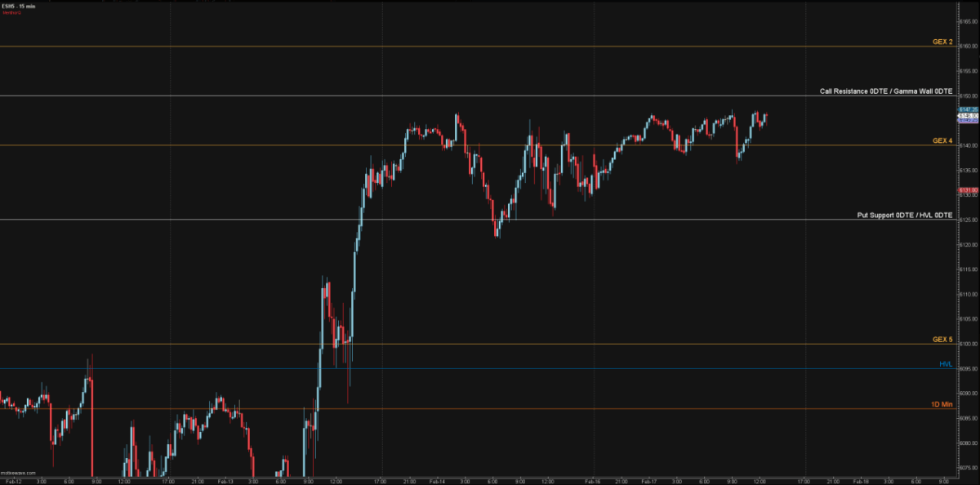Click the white current price tag on axis

(x=968, y=116)
